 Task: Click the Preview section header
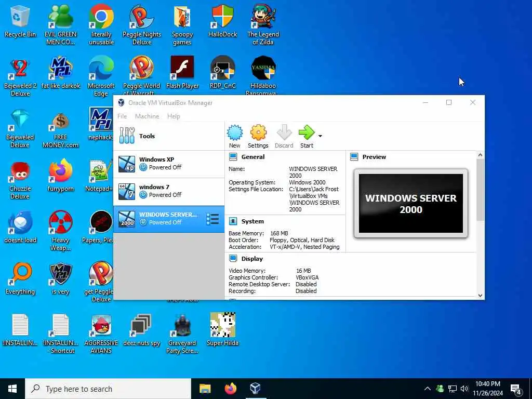[374, 157]
